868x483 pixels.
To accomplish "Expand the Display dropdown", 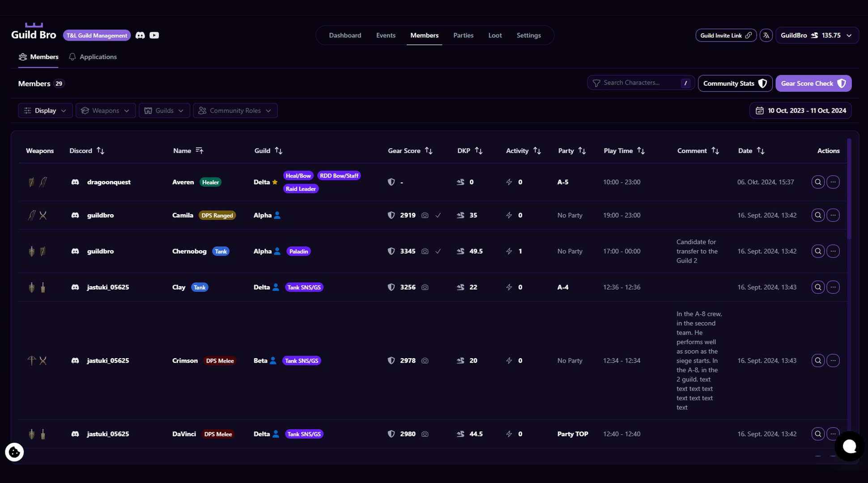I will (45, 110).
